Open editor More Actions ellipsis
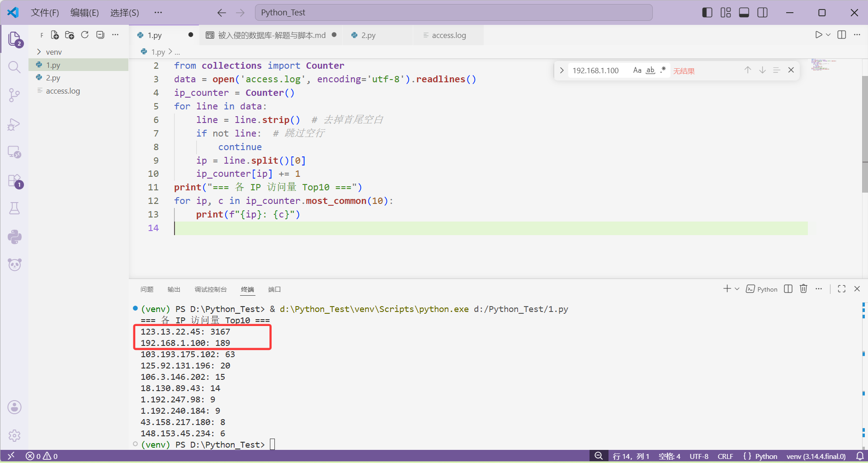Screen dimensions: 868x463 coord(857,35)
